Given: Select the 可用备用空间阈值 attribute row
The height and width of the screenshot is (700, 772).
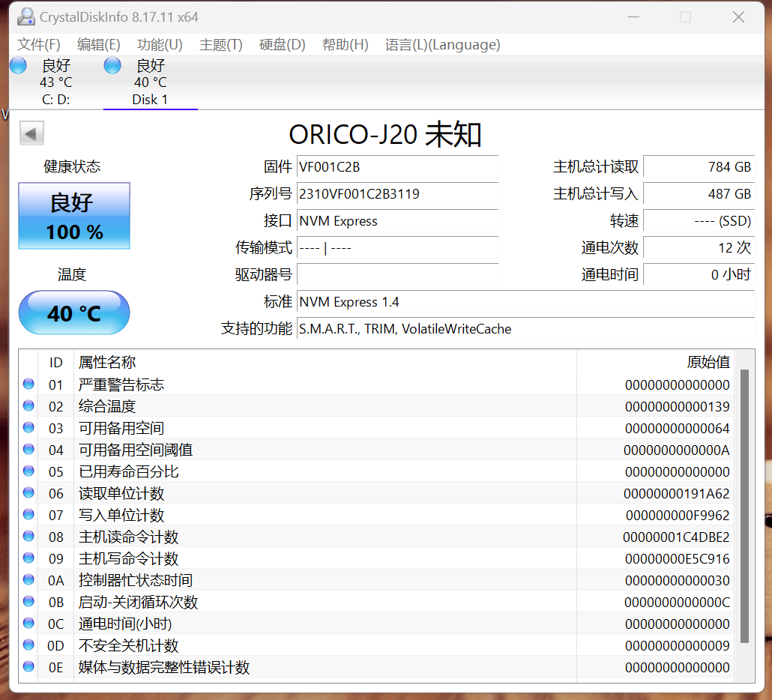Looking at the screenshot, I should [x=377, y=450].
